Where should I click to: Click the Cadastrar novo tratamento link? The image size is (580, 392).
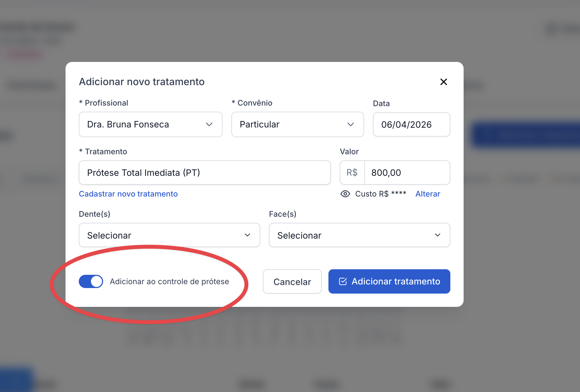point(128,194)
